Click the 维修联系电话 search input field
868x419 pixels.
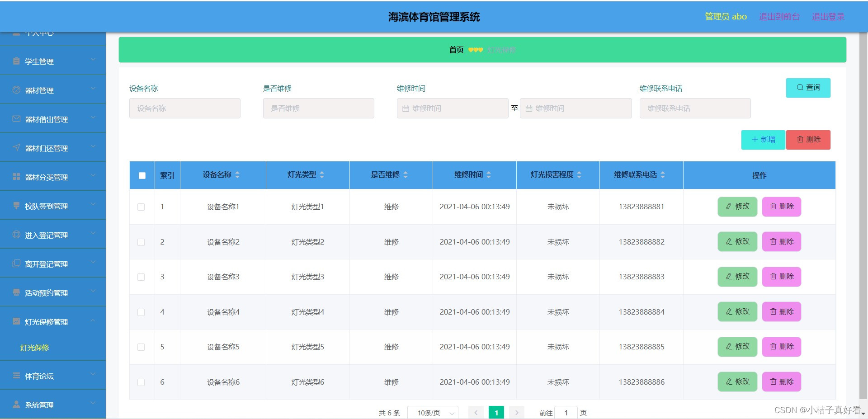click(695, 108)
